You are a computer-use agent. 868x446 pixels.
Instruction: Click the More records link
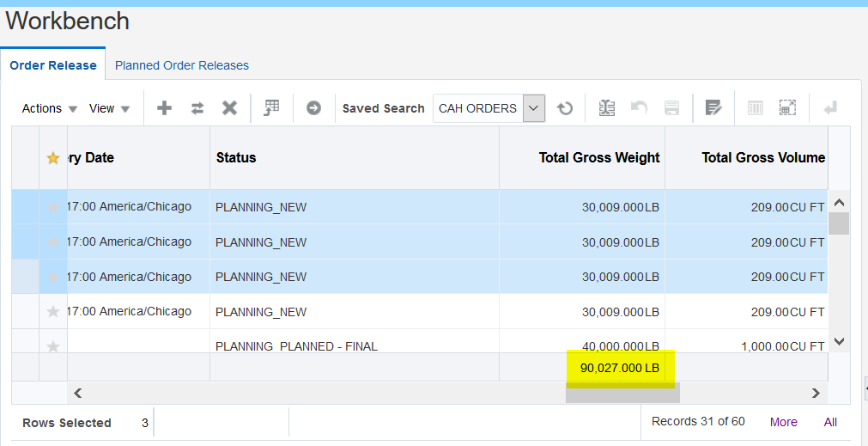click(x=783, y=422)
